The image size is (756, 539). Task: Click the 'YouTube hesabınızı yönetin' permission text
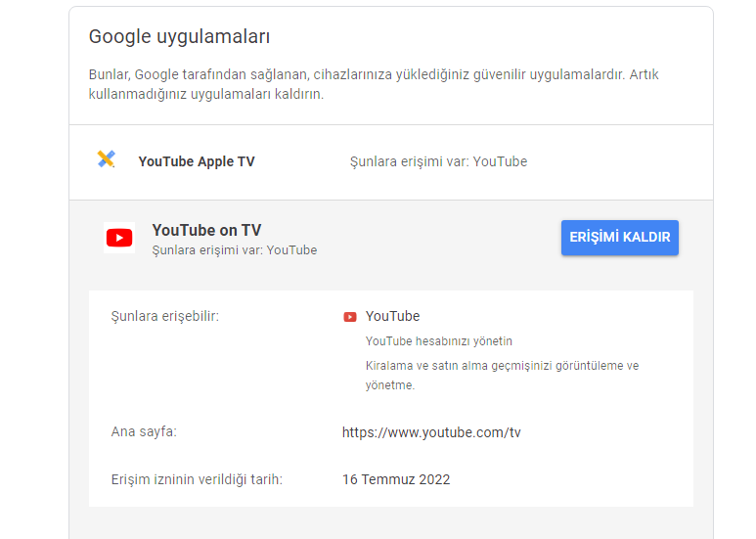click(x=439, y=341)
